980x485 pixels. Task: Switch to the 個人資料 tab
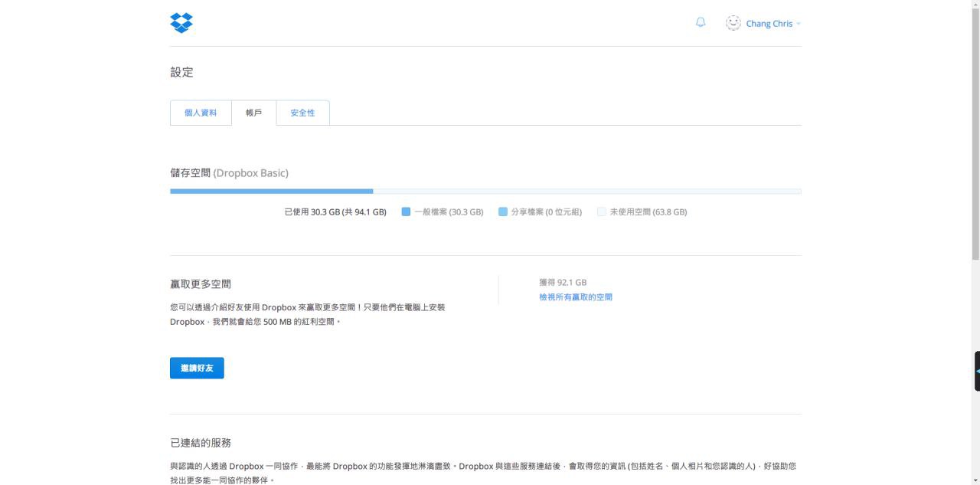tap(201, 113)
